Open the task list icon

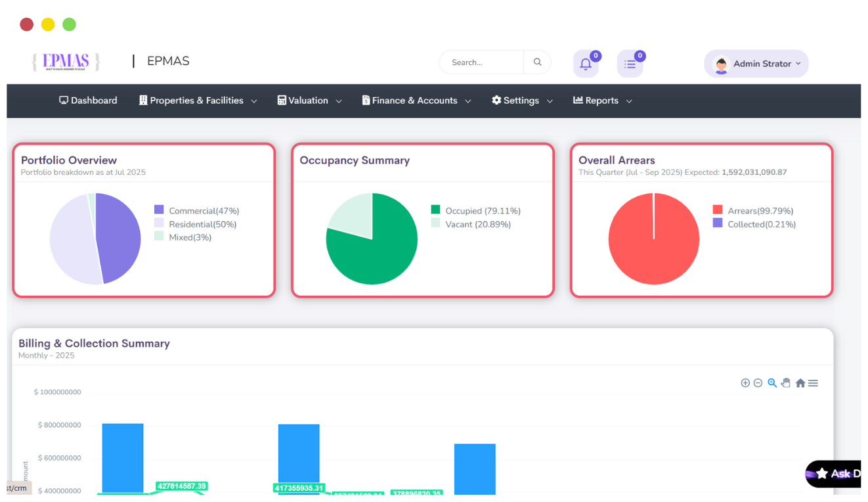click(x=630, y=64)
